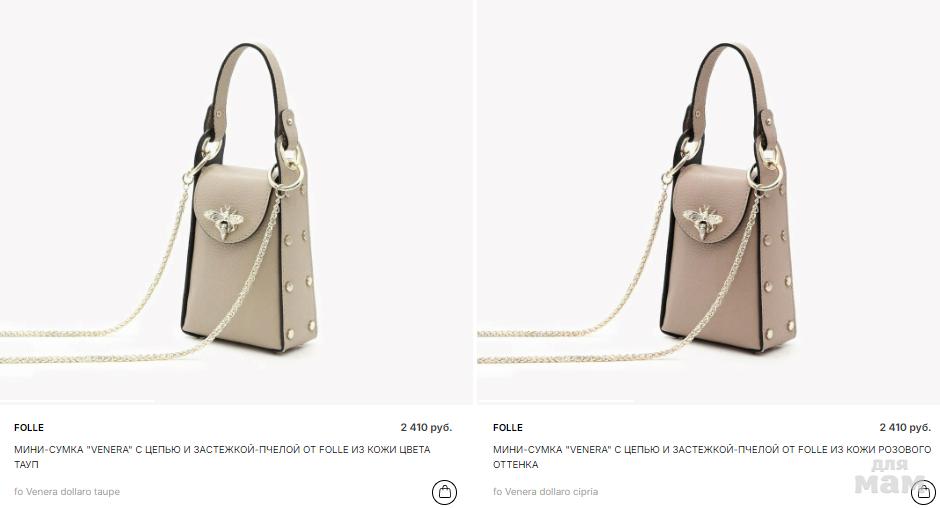Click the "для мам" watermark logo
This screenshot has width=940, height=508.
890,478
